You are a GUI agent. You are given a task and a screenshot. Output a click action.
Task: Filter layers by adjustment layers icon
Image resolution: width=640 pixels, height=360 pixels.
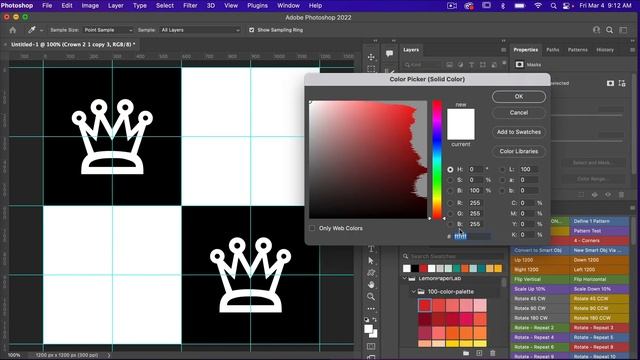click(460, 64)
